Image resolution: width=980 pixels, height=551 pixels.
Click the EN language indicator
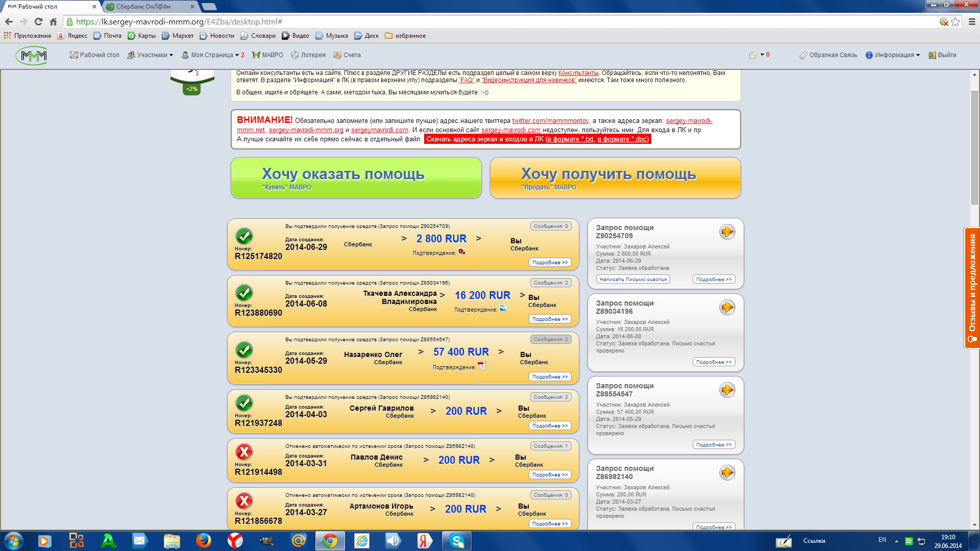tap(882, 540)
